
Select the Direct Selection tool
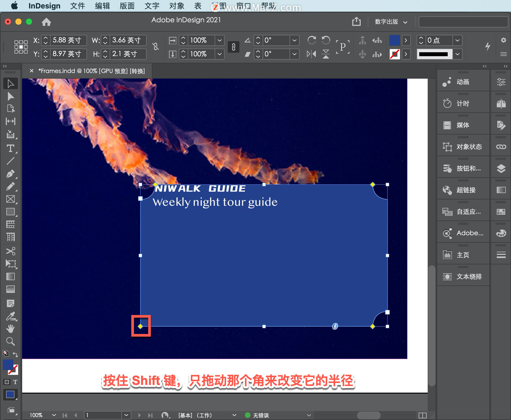click(10, 96)
